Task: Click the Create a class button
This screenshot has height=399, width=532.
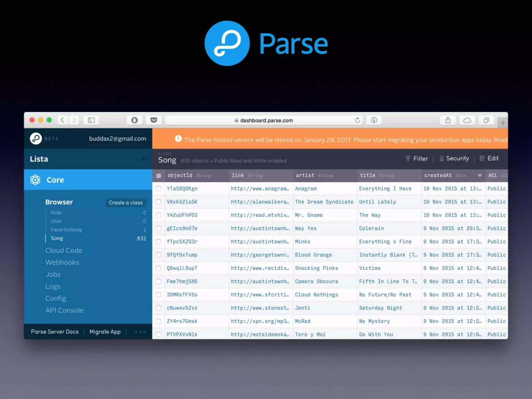Action: 126,203
